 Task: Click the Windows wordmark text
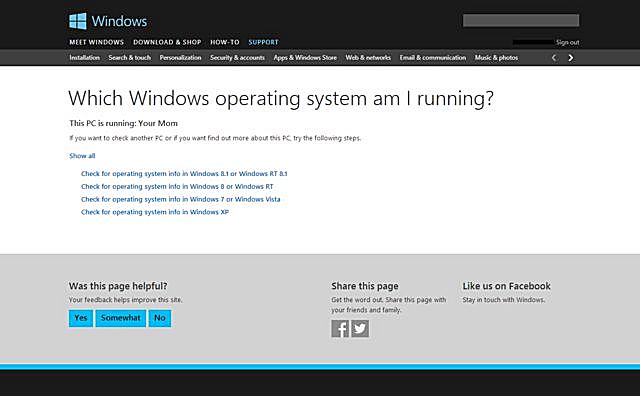pos(119,21)
